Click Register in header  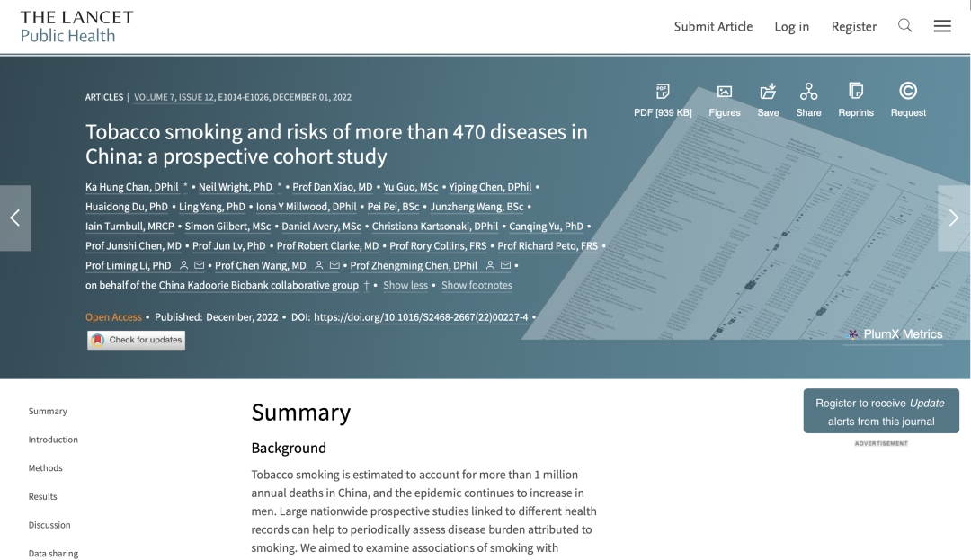[854, 27]
